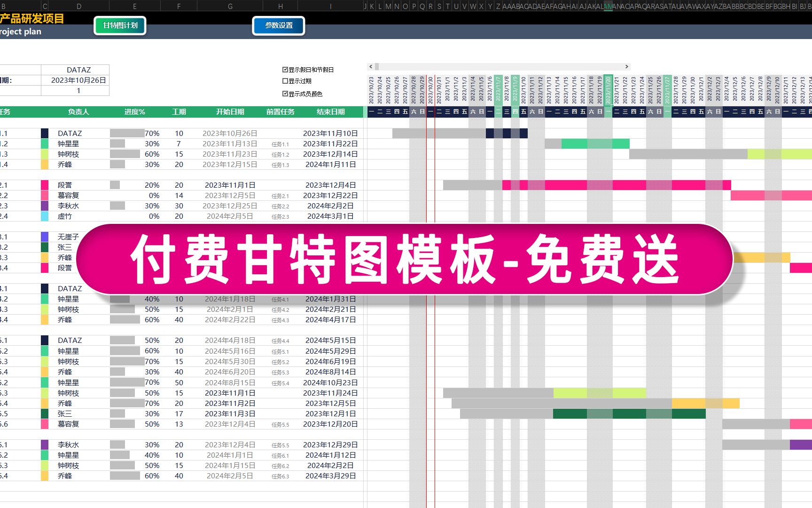
Task: Select column header I
Action: 331,6
